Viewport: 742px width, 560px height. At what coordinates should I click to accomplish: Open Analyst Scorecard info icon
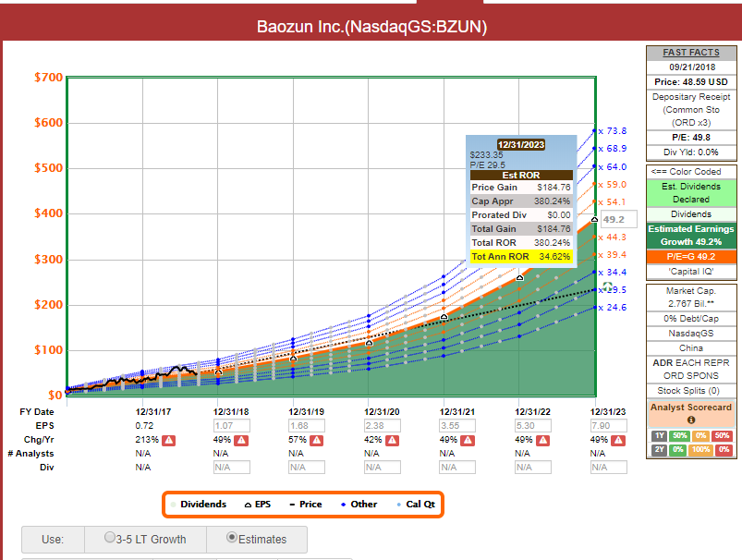[x=691, y=420]
